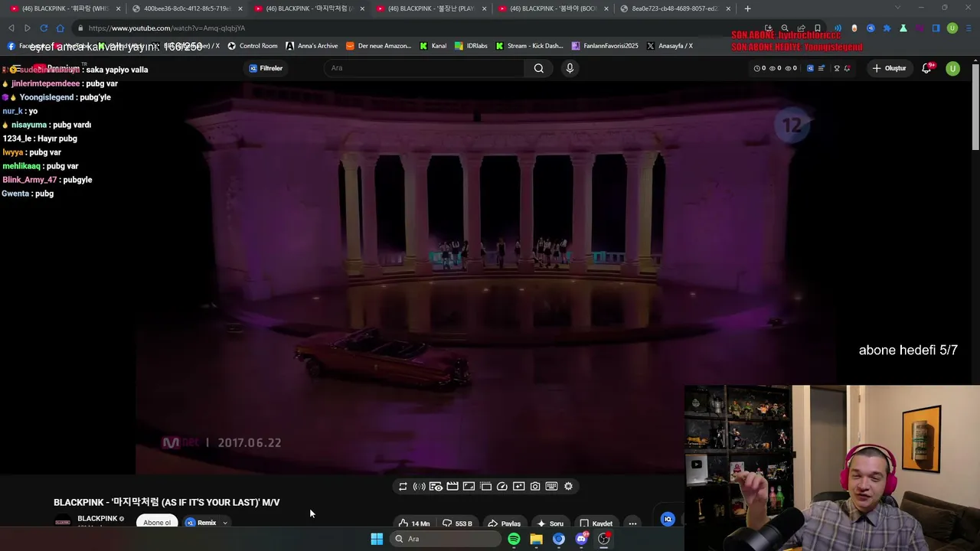Click the trophy icon in header stats bar
980x551 pixels.
[837, 68]
